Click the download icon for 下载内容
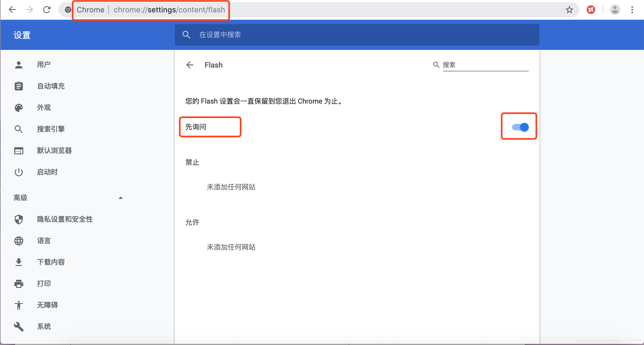 [19, 262]
